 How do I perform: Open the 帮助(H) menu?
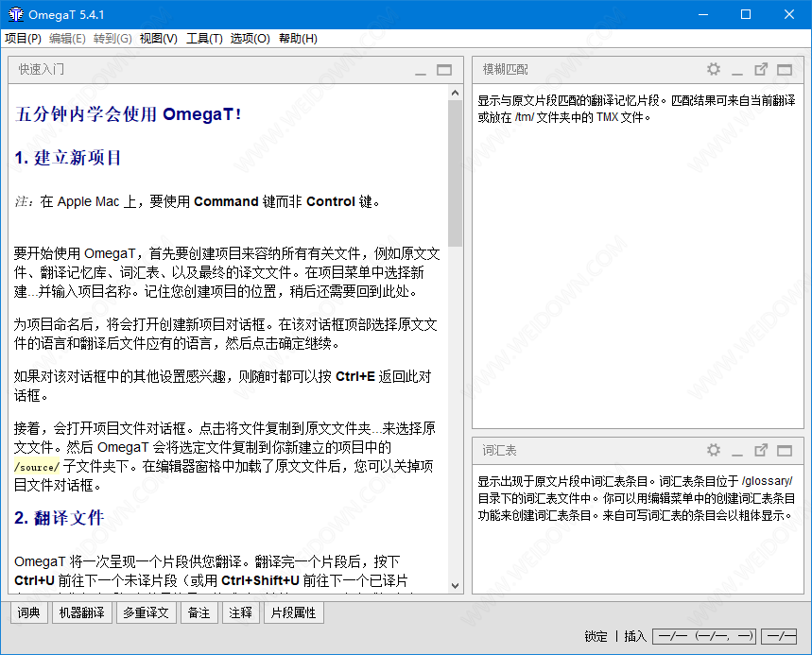pyautogui.click(x=298, y=39)
